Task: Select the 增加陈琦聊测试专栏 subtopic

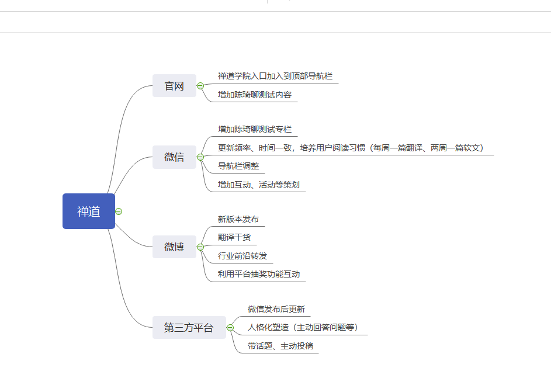Action: tap(254, 129)
